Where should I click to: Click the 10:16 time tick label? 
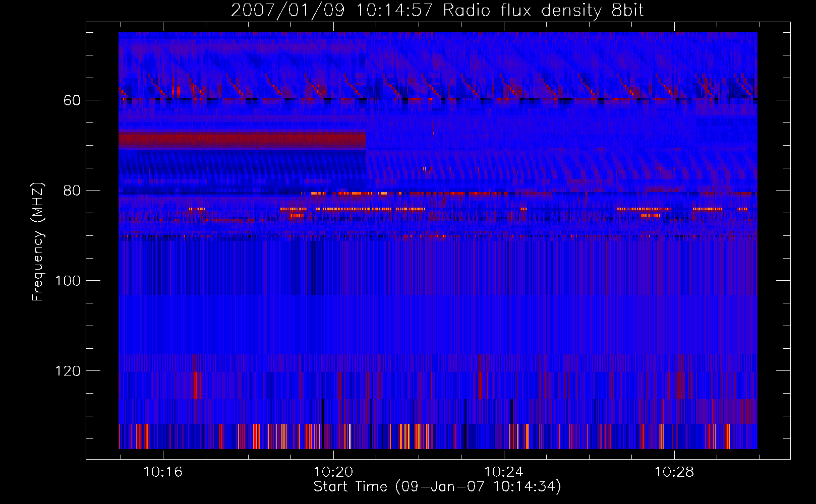click(x=163, y=472)
